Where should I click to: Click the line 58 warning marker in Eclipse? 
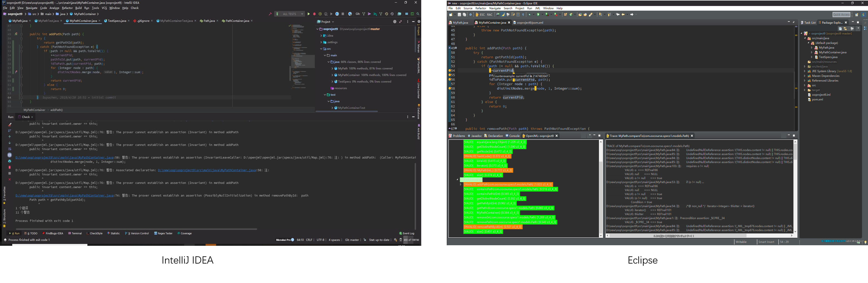pyautogui.click(x=450, y=89)
